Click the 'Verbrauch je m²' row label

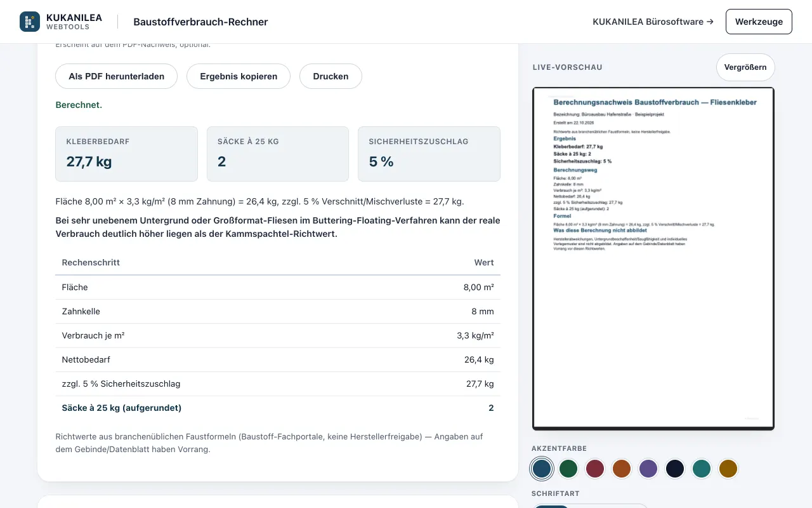coord(93,335)
